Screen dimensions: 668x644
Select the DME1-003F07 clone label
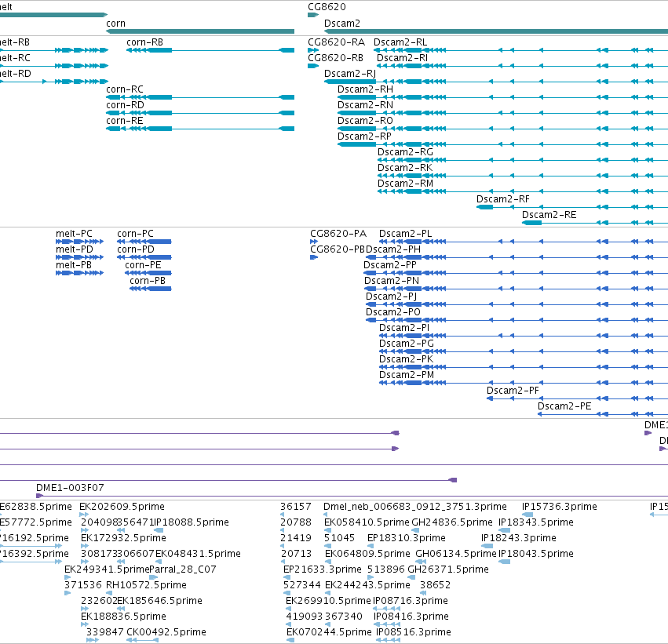click(70, 488)
